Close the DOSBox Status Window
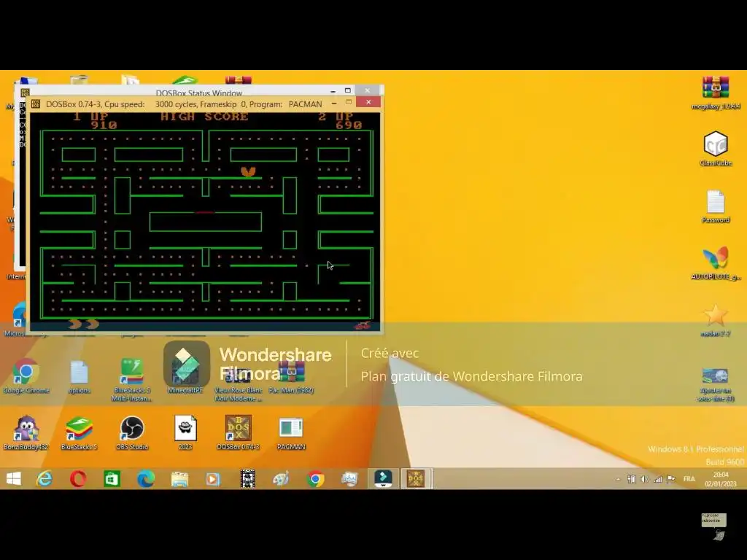The height and width of the screenshot is (560, 747). [368, 90]
